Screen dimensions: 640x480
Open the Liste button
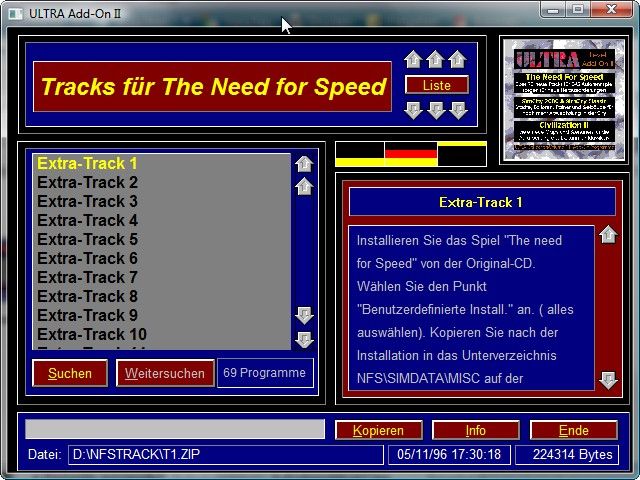coord(437,85)
